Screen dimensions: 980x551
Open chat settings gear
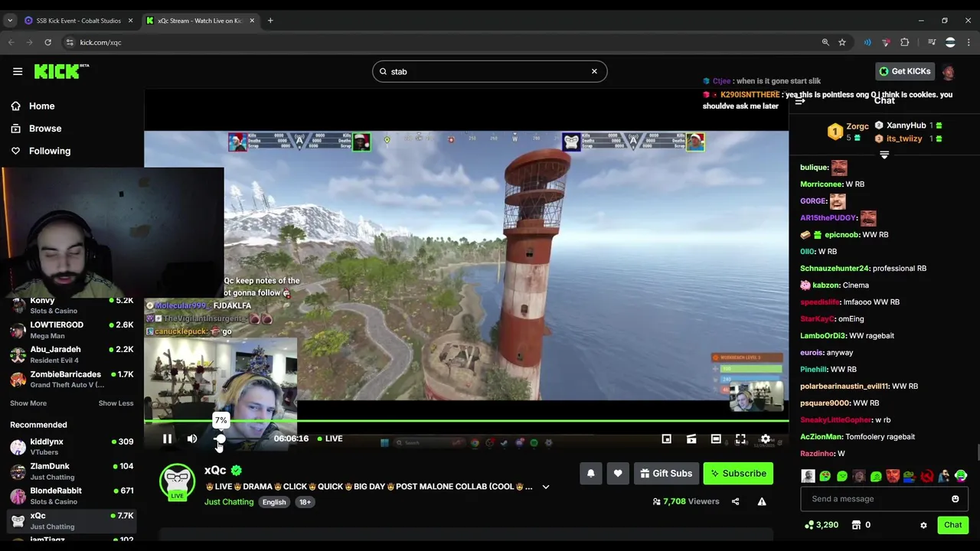[923, 525]
